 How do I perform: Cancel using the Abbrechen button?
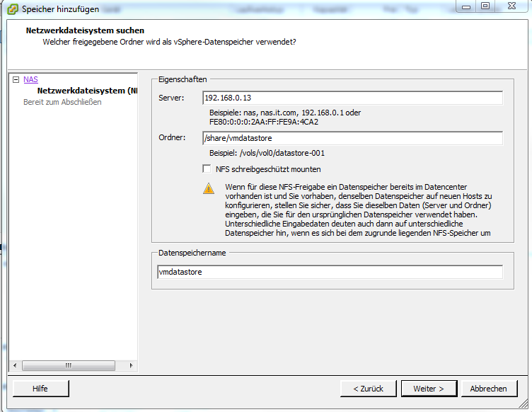point(488,389)
